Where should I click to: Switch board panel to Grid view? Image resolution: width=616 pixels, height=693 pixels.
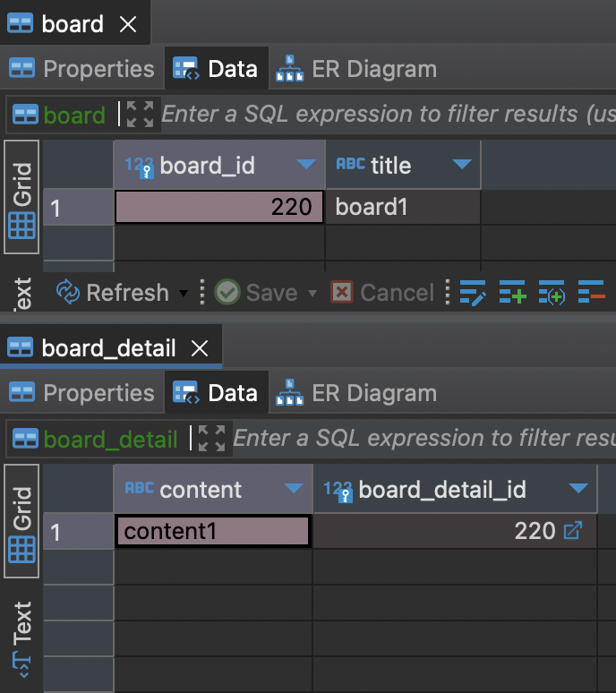pos(21,197)
